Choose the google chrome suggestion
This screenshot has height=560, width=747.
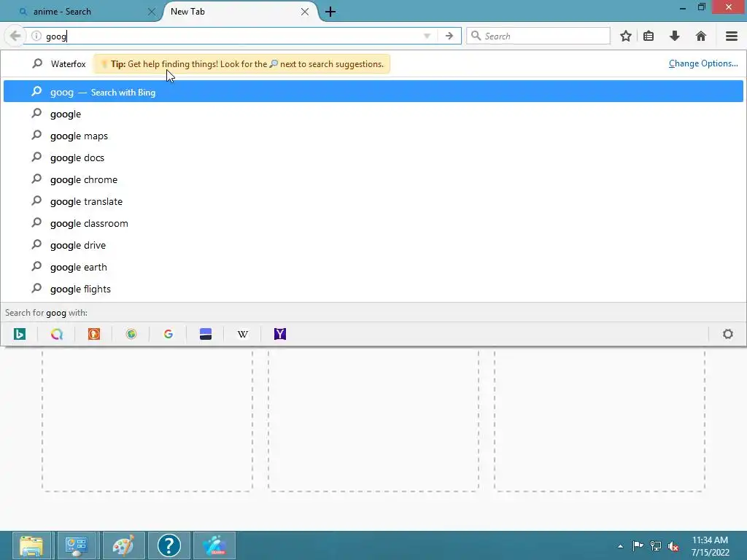tap(373, 179)
